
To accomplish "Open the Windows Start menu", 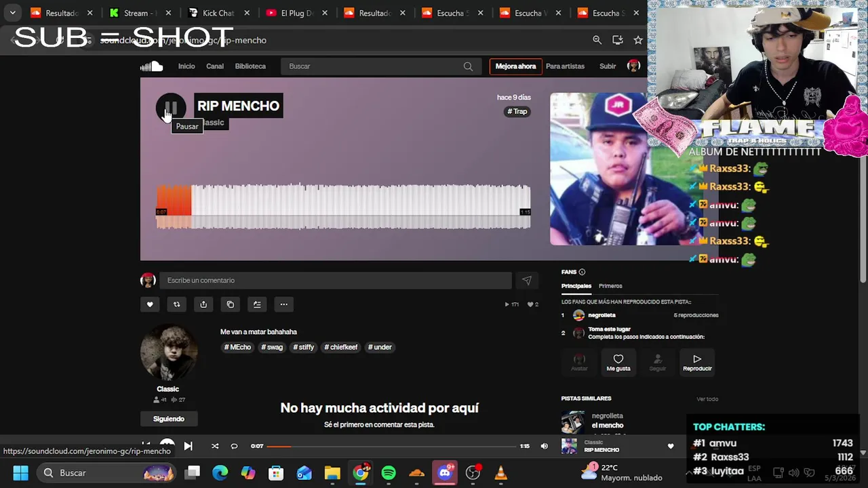I will tap(20, 473).
